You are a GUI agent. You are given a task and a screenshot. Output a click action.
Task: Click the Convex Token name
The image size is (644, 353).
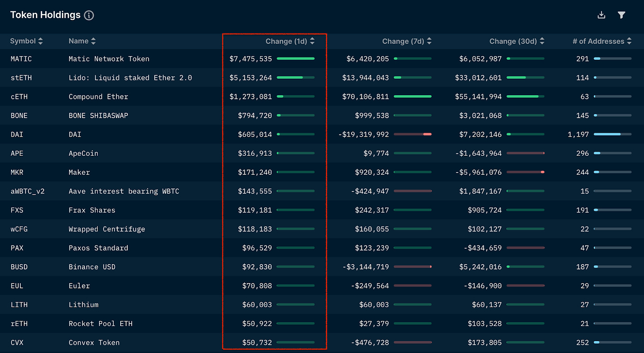click(94, 343)
